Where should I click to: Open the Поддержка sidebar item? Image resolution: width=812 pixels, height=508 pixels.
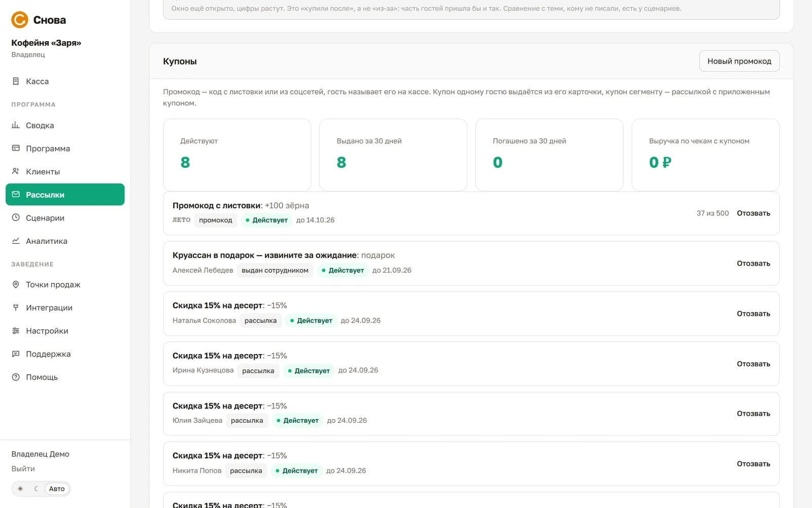[x=65, y=354]
